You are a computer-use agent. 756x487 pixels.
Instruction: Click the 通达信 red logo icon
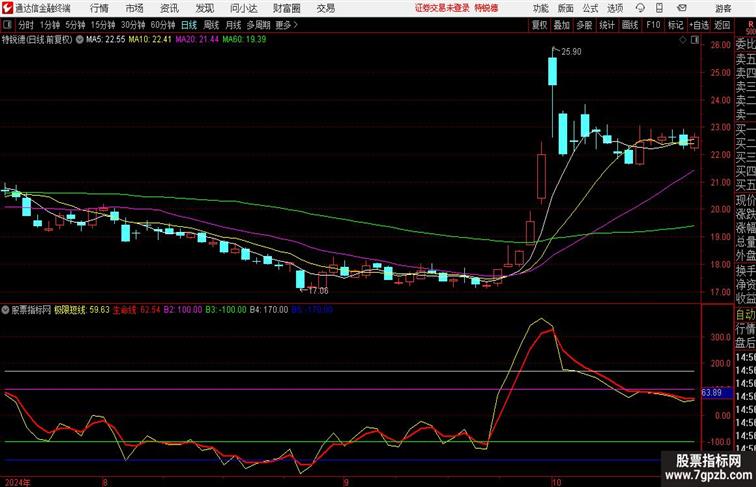8,8
